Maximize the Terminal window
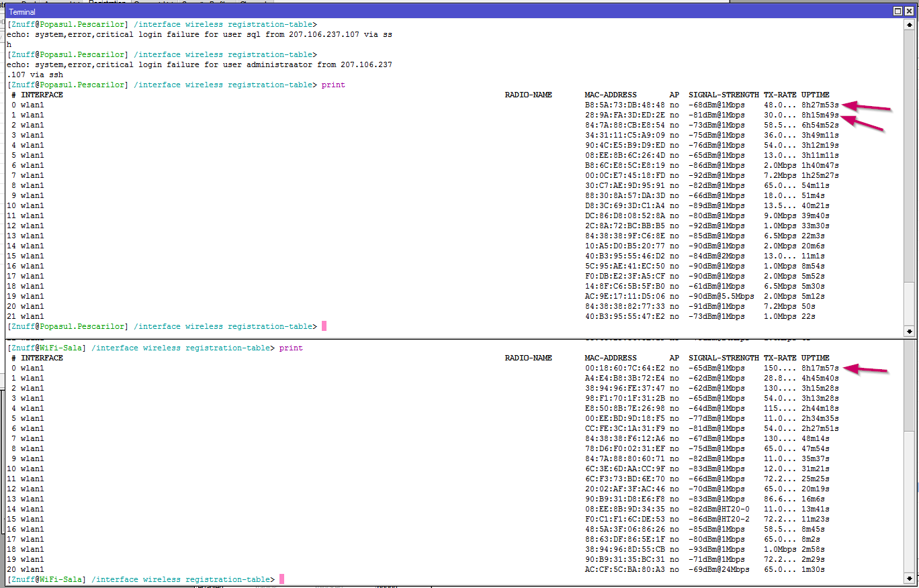Viewport: 919px width, 588px height. pyautogui.click(x=898, y=11)
